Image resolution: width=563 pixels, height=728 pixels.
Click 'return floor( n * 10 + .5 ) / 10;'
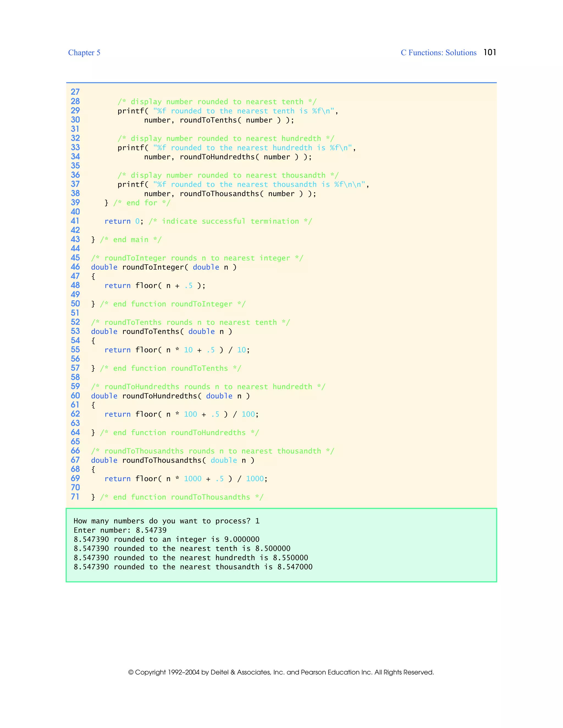click(x=177, y=350)
